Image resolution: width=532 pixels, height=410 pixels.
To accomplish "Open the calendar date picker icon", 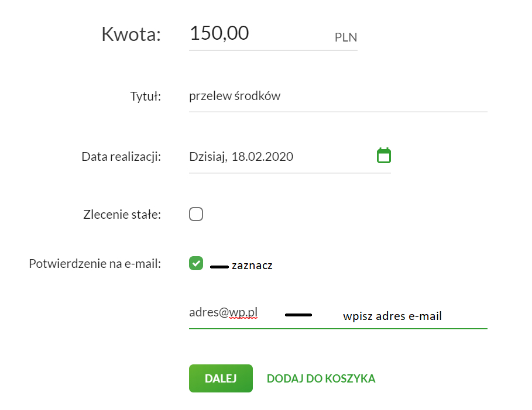I will coord(383,156).
